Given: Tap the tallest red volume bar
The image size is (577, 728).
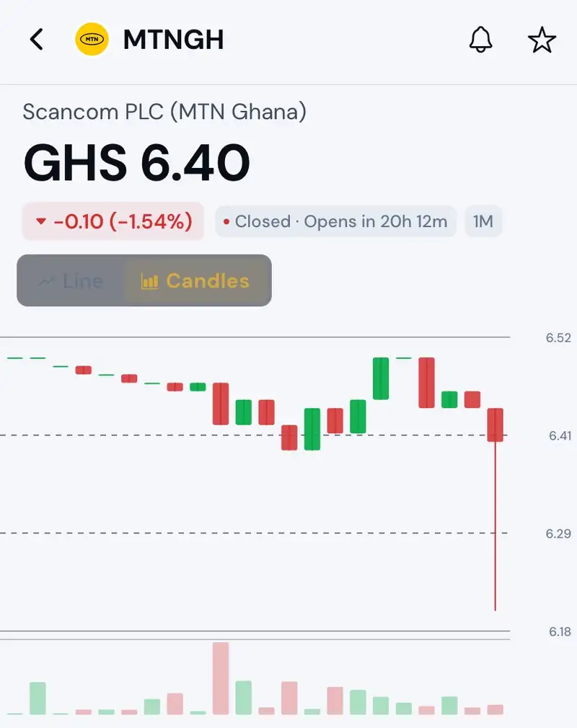Looking at the screenshot, I should 221,678.
